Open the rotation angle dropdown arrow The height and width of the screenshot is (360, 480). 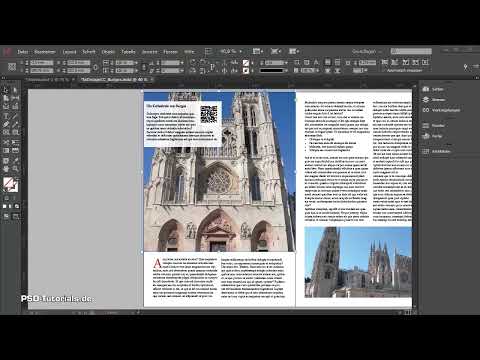[182, 63]
